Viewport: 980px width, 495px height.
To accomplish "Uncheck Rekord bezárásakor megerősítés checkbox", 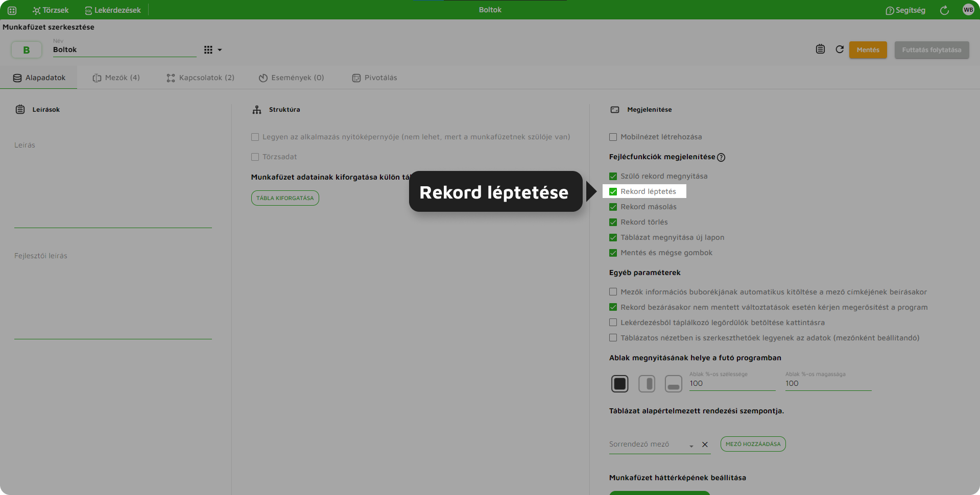I will pos(613,307).
